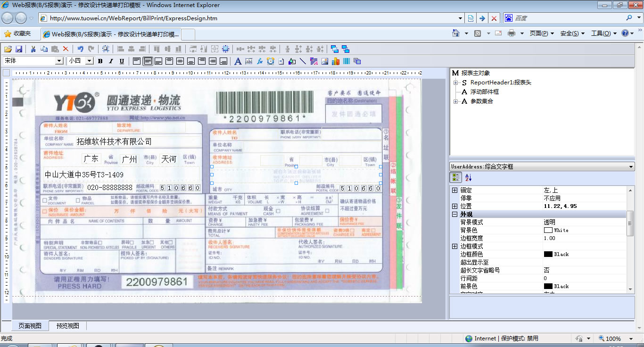The image size is (644, 347).
Task: Click the red X delete icon
Action: 66,49
